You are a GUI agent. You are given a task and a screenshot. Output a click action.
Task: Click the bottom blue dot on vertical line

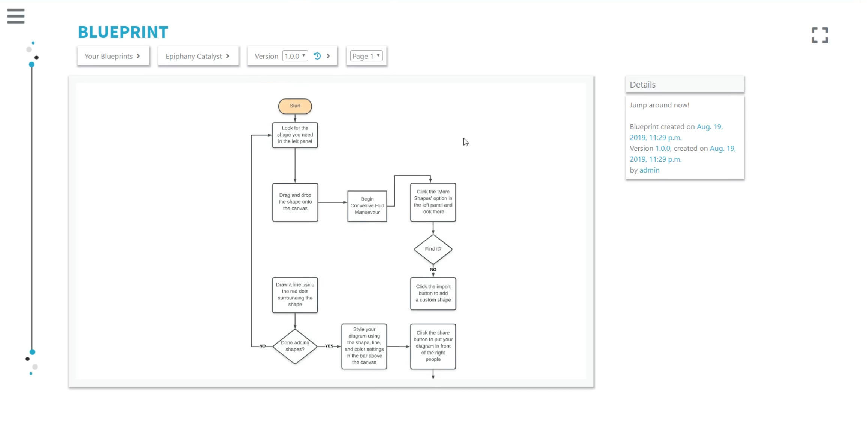[x=33, y=352]
